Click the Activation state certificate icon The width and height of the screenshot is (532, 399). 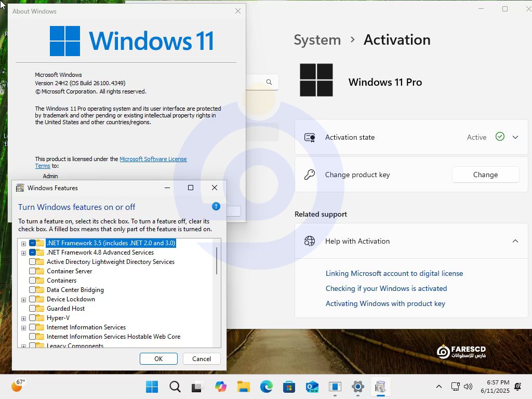coord(310,137)
